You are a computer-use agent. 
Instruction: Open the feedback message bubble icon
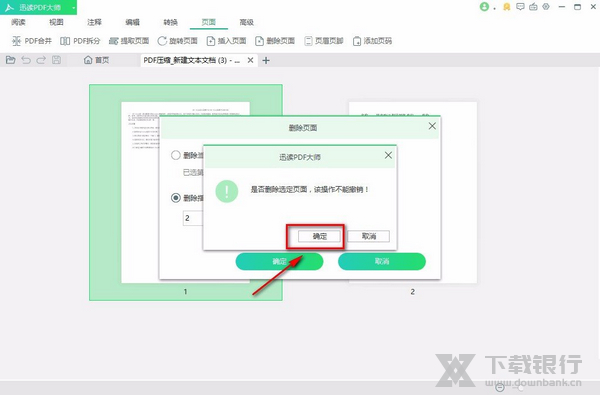pyautogui.click(x=520, y=7)
